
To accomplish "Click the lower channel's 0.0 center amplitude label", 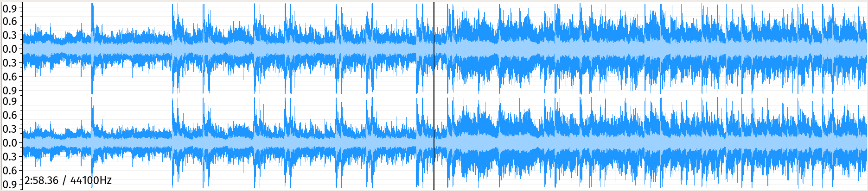I will pos(10,143).
